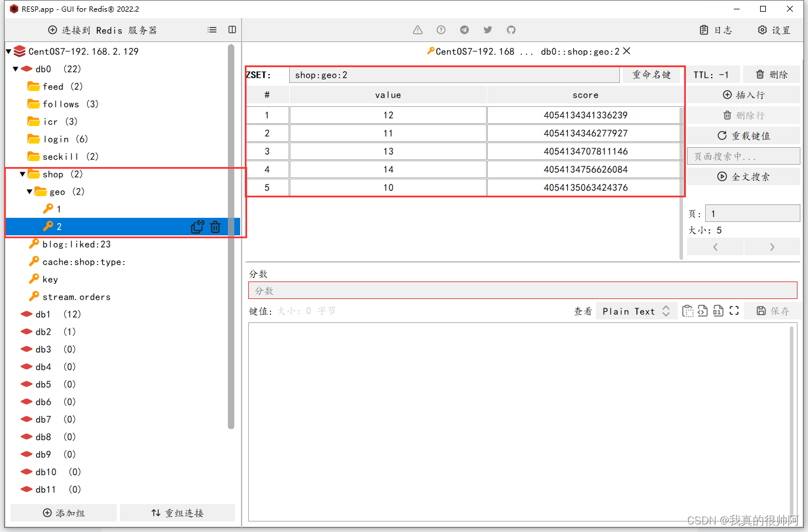This screenshot has height=532, width=808.
Task: Close the db0::shop:geo:2 tab
Action: pyautogui.click(x=627, y=51)
